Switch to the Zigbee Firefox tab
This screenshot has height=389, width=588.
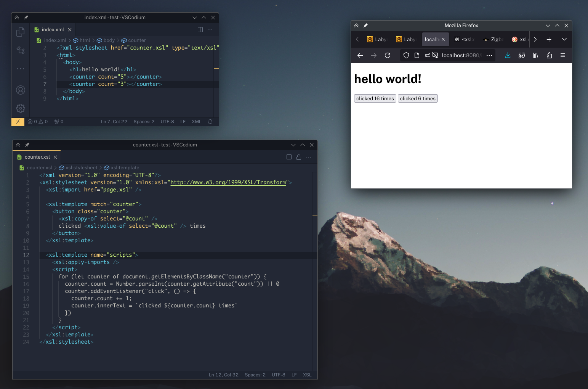click(493, 39)
